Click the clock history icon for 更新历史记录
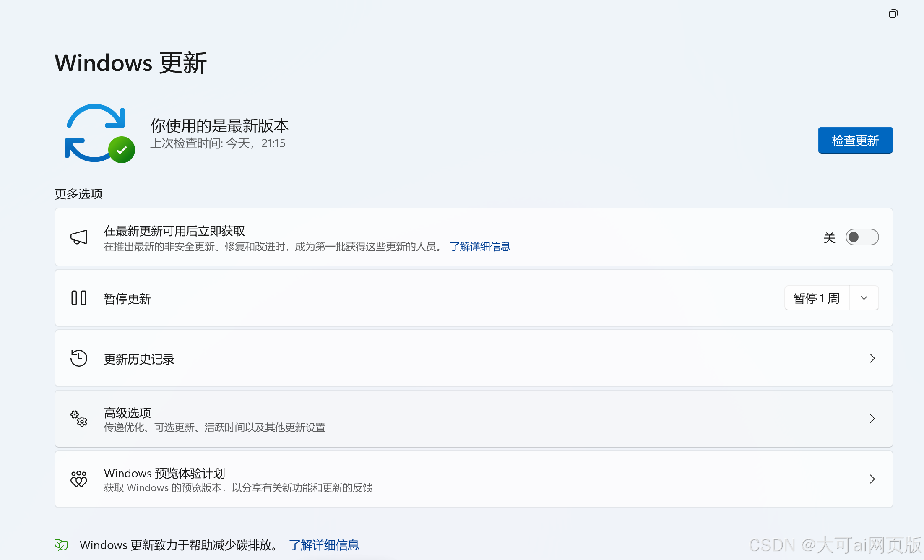The height and width of the screenshot is (560, 924). [79, 358]
